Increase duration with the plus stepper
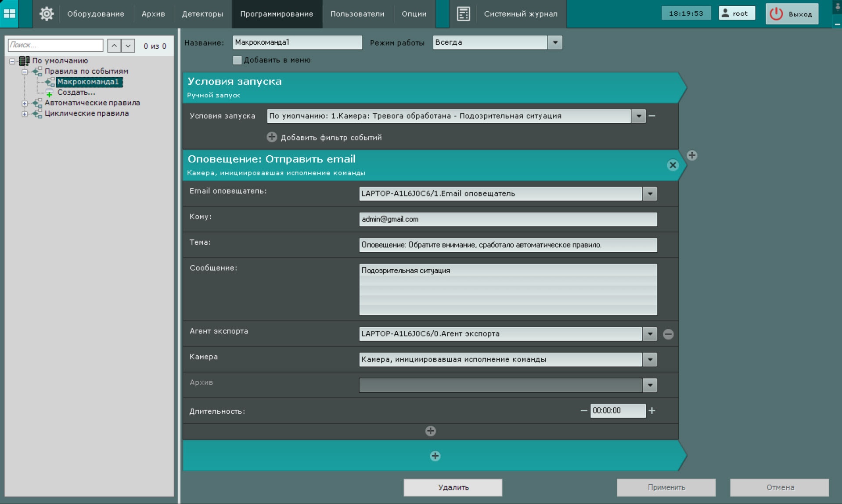This screenshot has width=842, height=504. pos(652,411)
